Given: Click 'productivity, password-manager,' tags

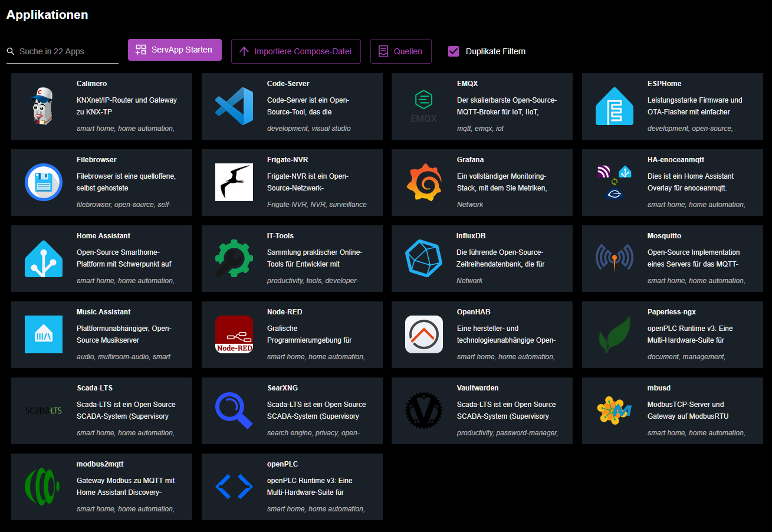Looking at the screenshot, I should click(x=508, y=433).
